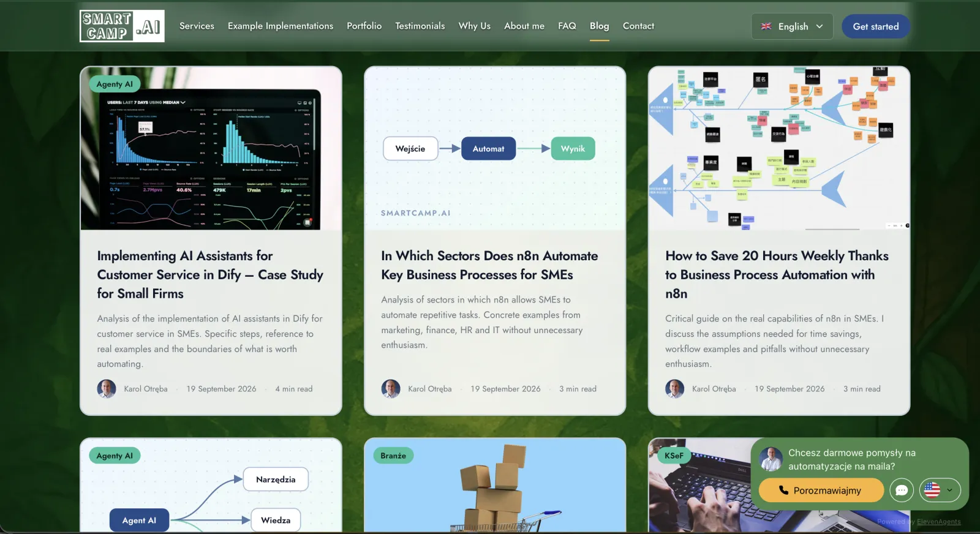Click author name Karol Otręba on Dify article
980x534 pixels.
coord(146,389)
